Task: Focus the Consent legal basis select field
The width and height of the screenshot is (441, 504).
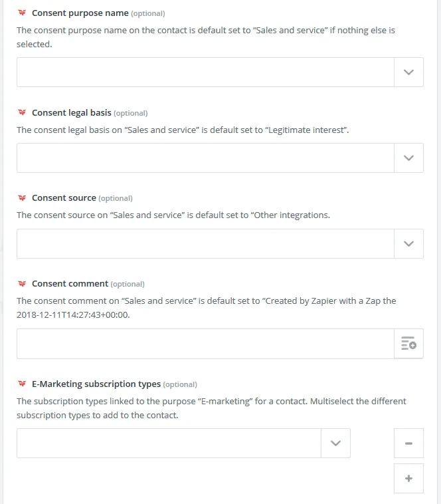Action: [x=205, y=158]
